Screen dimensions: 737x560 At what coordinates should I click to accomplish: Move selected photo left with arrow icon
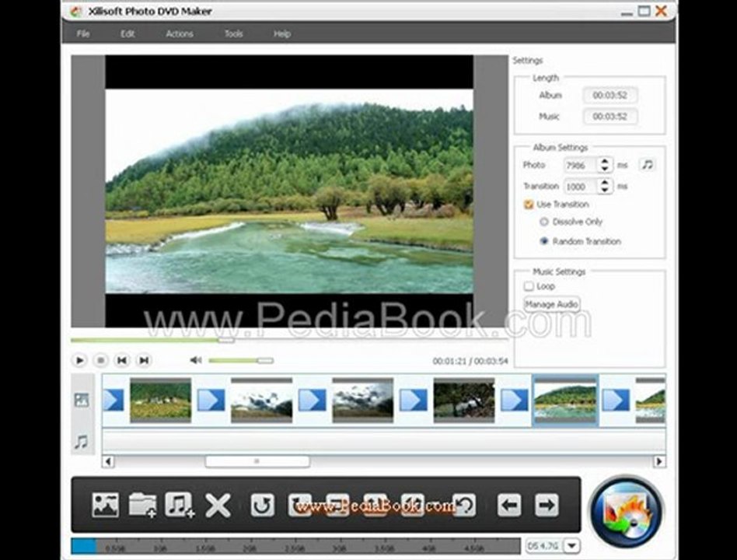pos(509,506)
